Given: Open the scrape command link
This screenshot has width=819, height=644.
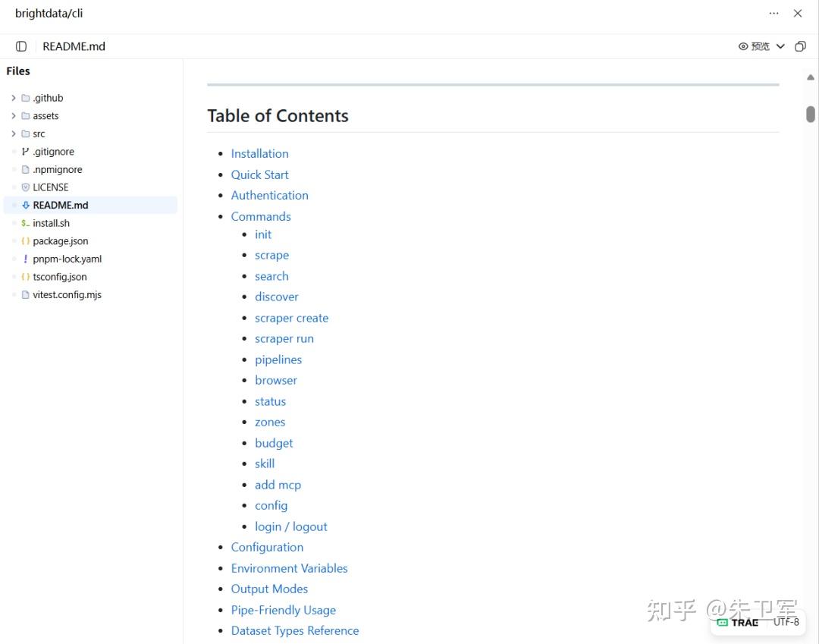Looking at the screenshot, I should (x=271, y=256).
